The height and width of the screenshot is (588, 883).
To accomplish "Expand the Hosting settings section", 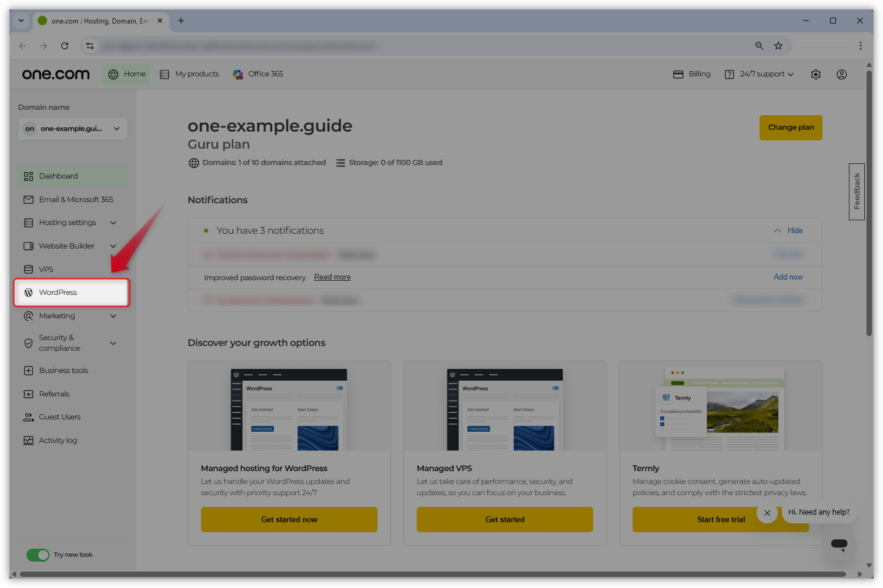I will [x=113, y=223].
